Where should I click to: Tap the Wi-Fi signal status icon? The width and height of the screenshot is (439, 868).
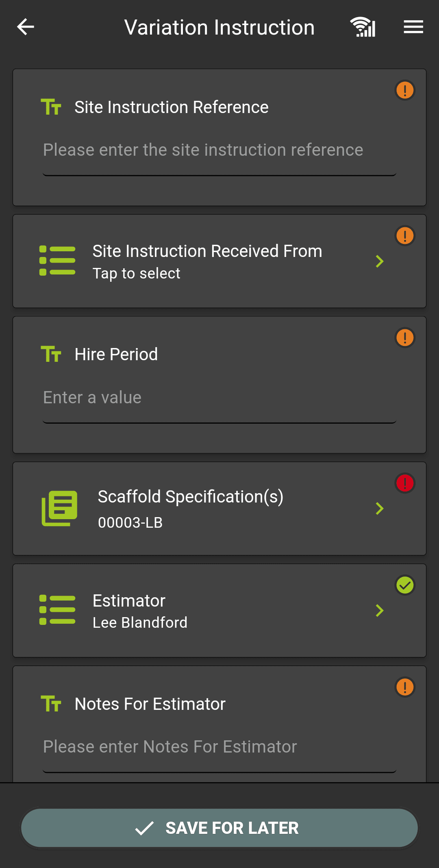pyautogui.click(x=363, y=27)
